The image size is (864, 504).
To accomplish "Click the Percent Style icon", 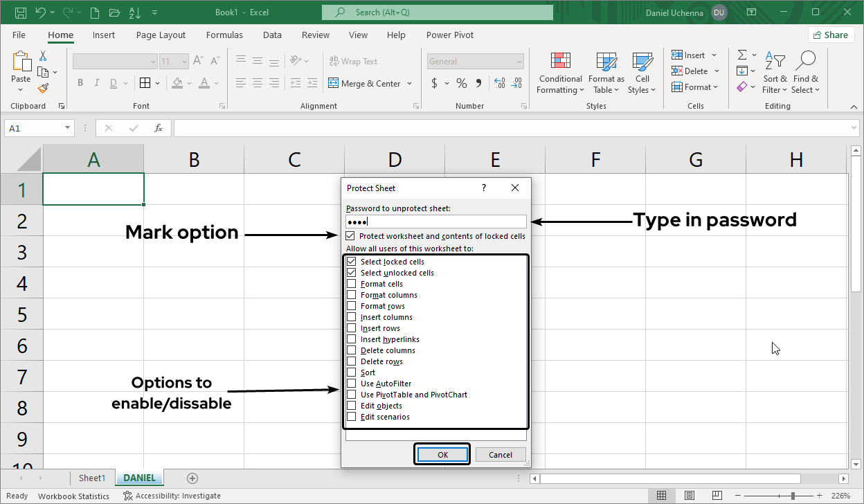I will pos(461,83).
